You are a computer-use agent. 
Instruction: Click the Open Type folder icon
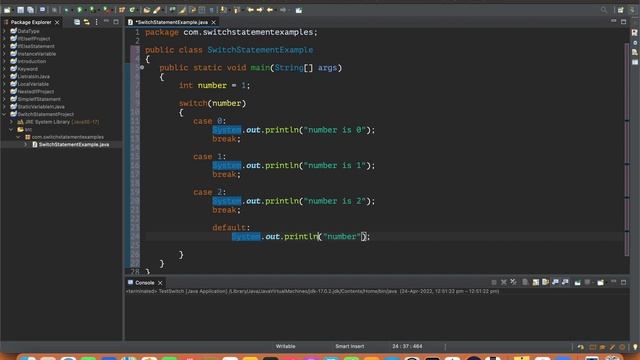pos(146,10)
